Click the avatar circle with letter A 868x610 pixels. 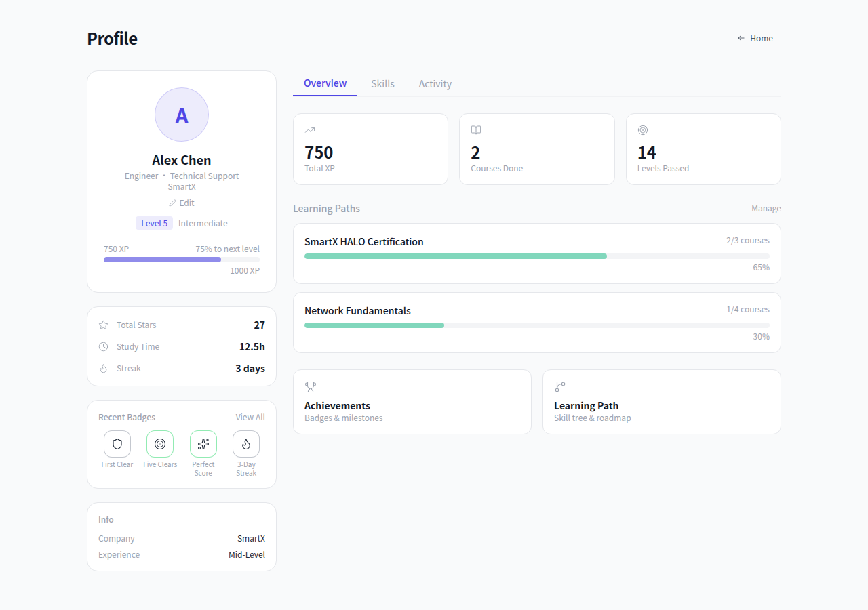pos(182,115)
